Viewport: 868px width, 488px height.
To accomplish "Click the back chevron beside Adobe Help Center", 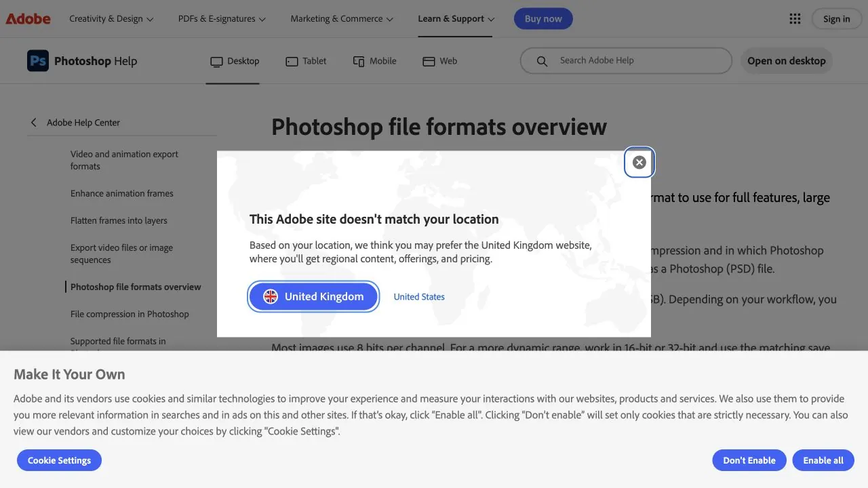I will pyautogui.click(x=34, y=123).
